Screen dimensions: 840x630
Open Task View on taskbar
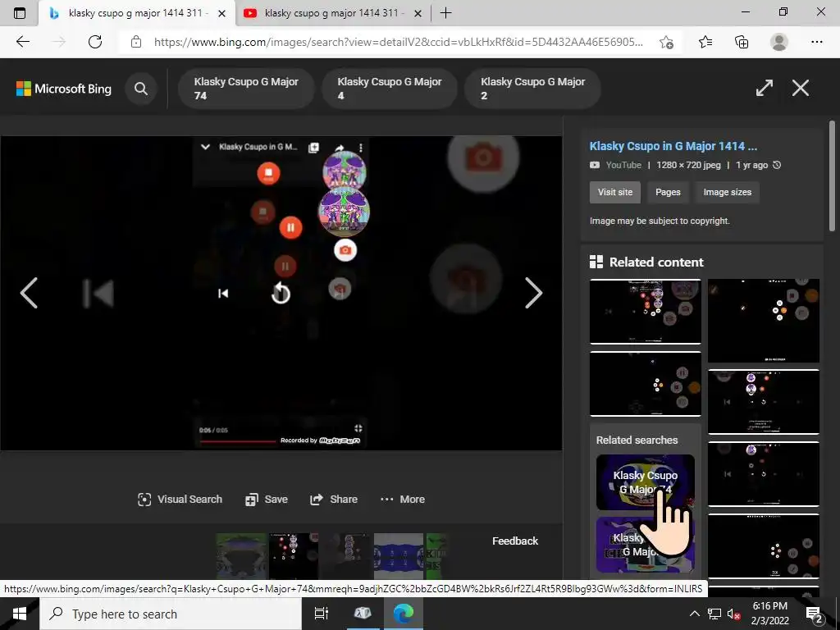(321, 614)
